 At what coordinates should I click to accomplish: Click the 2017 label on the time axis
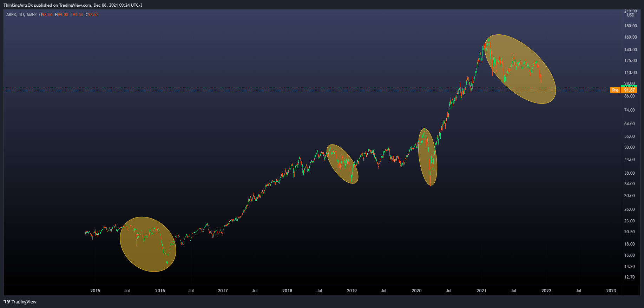223,291
